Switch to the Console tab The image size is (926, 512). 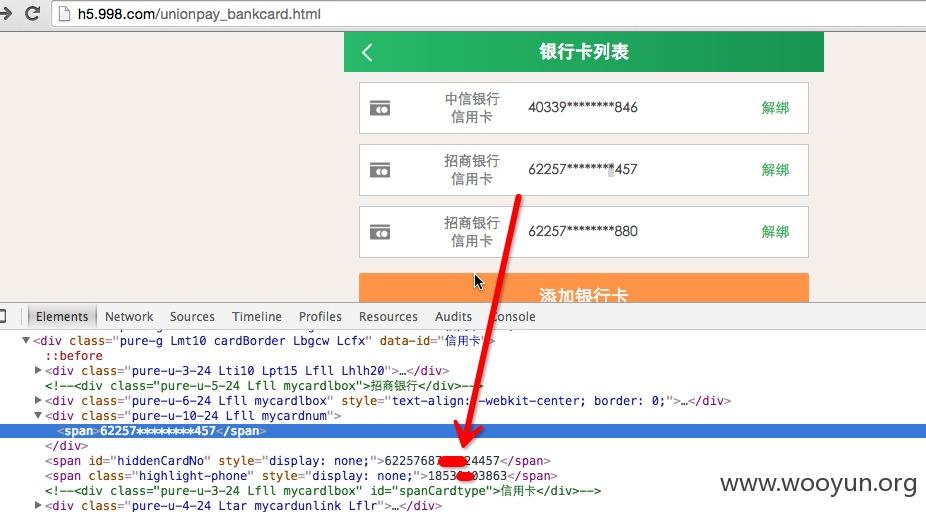point(513,317)
